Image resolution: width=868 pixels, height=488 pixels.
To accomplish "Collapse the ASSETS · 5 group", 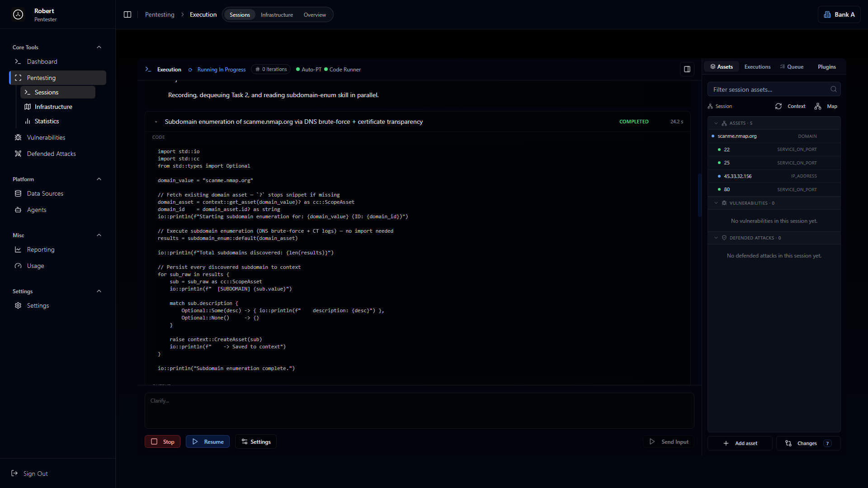I will tap(716, 123).
